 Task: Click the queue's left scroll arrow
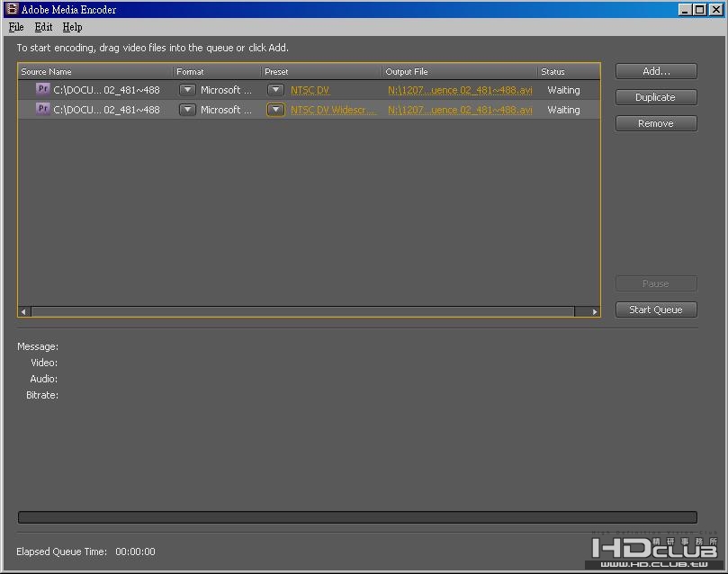point(24,311)
